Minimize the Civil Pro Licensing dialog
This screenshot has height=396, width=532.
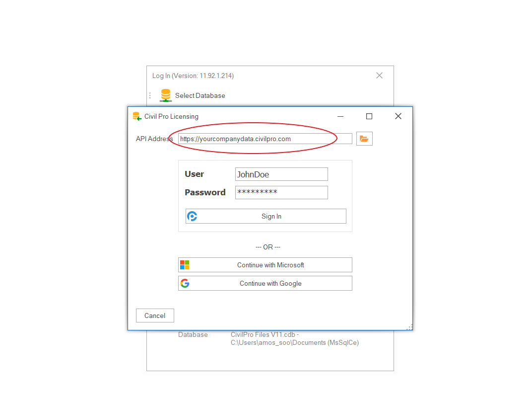point(340,116)
